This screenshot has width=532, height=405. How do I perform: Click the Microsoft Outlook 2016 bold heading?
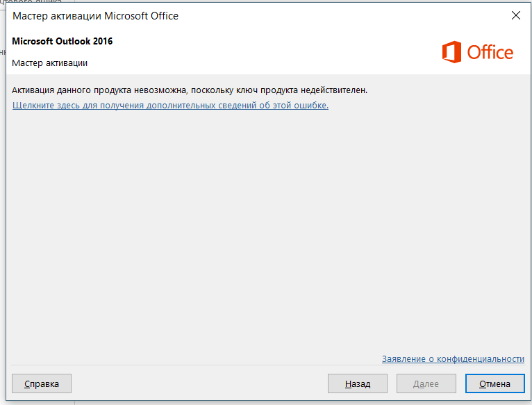62,41
